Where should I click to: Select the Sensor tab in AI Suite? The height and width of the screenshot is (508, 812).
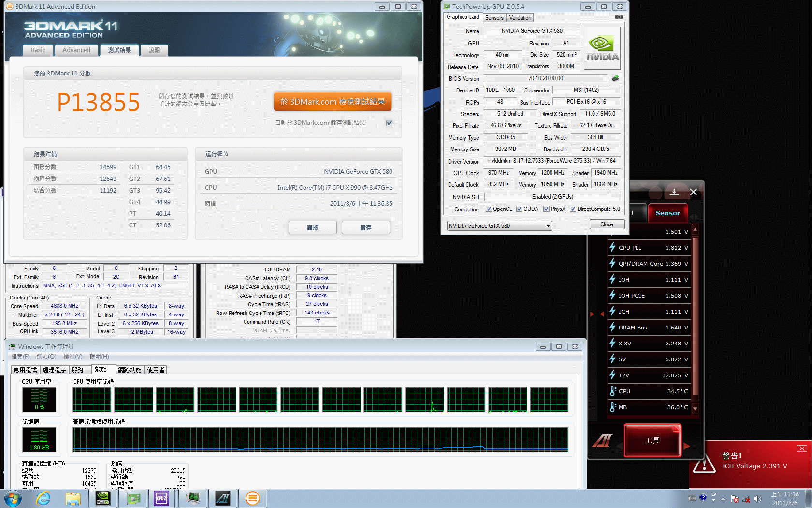point(667,213)
